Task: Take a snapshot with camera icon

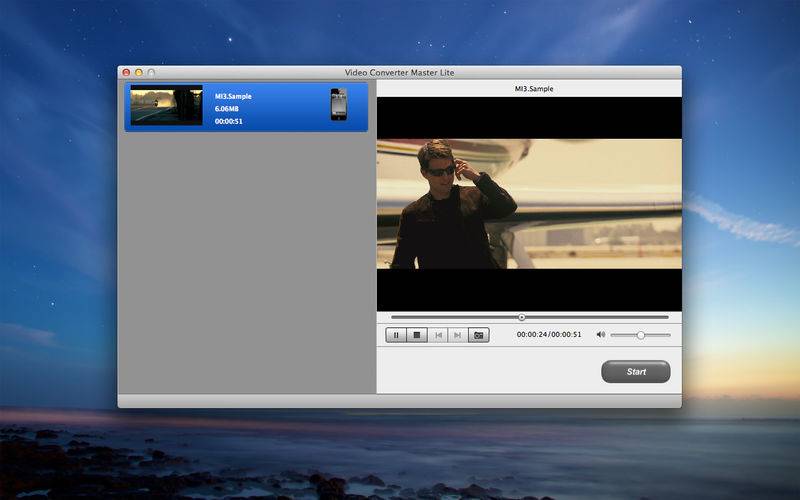Action: point(479,335)
